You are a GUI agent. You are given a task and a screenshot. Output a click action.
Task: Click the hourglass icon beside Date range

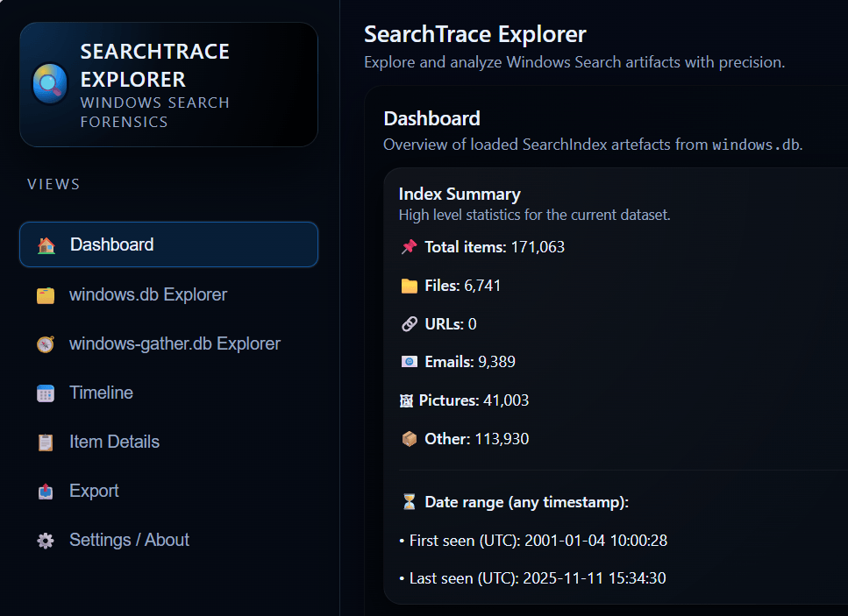click(x=409, y=502)
